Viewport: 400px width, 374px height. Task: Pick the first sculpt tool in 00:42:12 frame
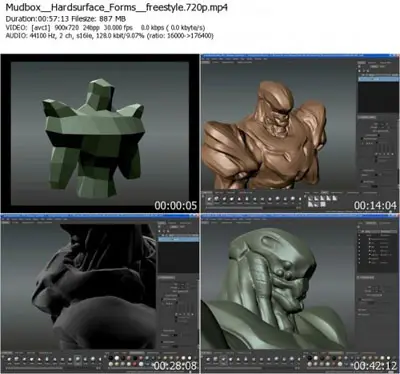coord(208,359)
